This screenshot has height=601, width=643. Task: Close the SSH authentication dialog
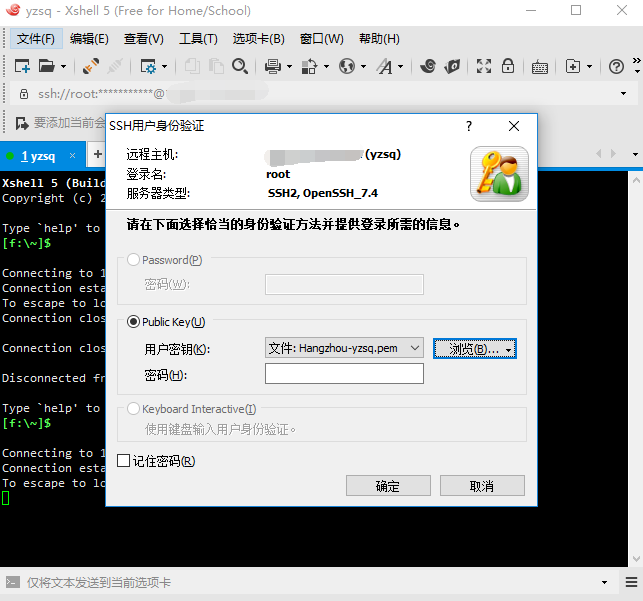coord(514,126)
